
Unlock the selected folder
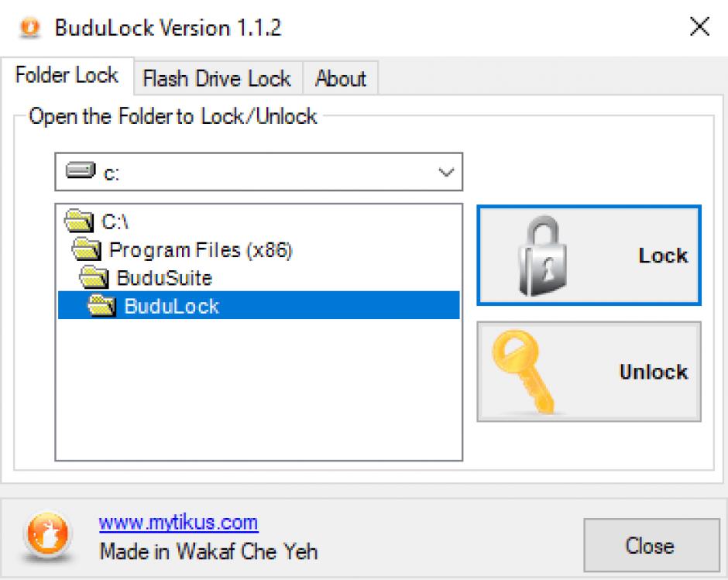[589, 372]
